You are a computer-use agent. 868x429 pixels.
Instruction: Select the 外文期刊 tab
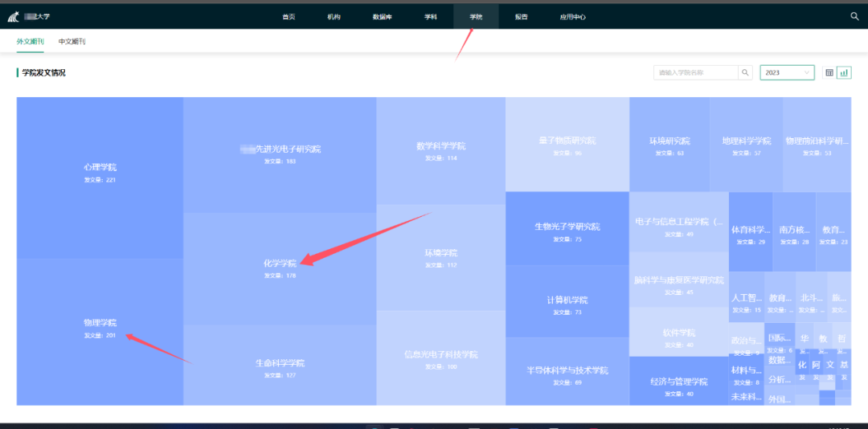(x=30, y=41)
